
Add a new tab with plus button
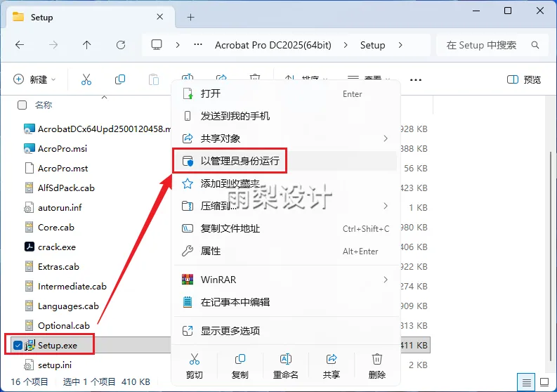click(191, 17)
